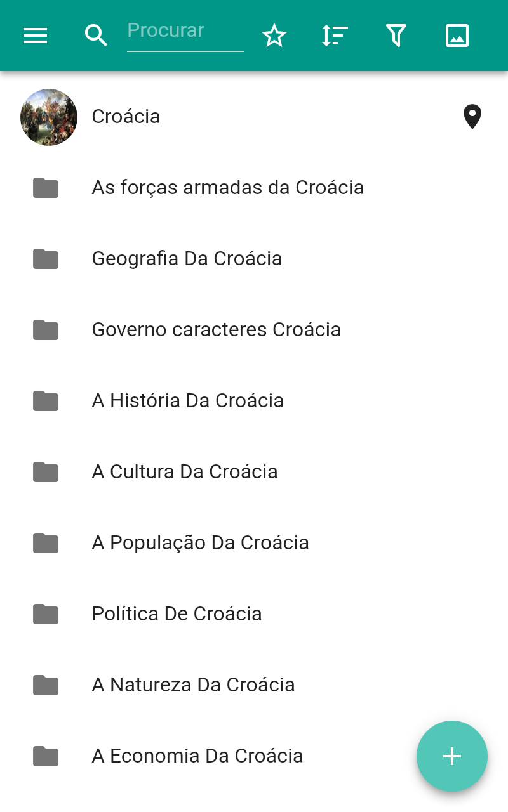508x812 pixels.
Task: Open the filter funnel options
Action: click(396, 36)
